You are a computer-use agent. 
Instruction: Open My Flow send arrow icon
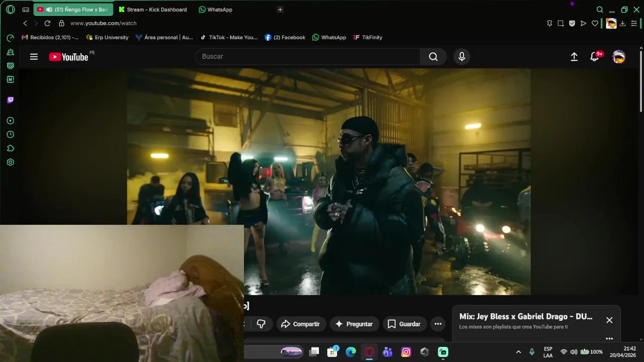583,23
